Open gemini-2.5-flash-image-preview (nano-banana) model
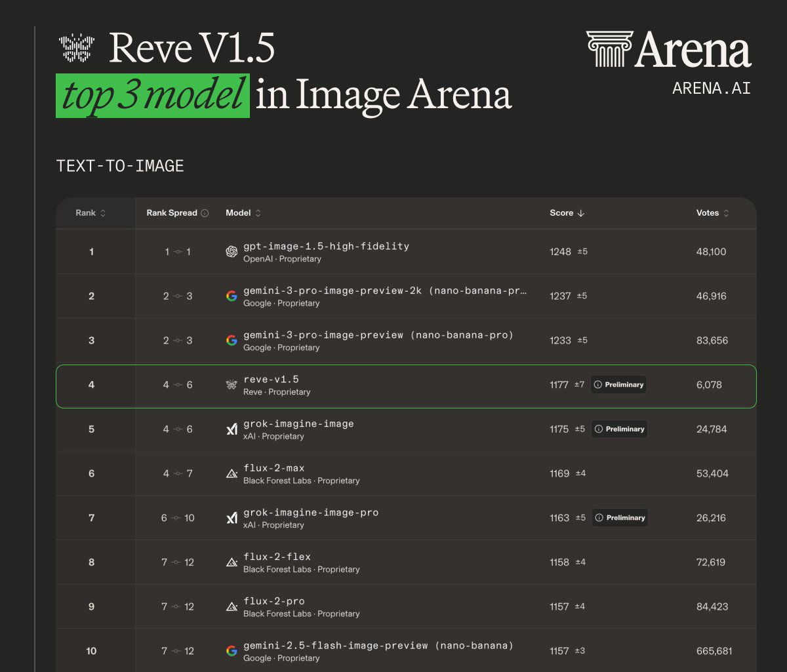The width and height of the screenshot is (787, 672). 378,646
